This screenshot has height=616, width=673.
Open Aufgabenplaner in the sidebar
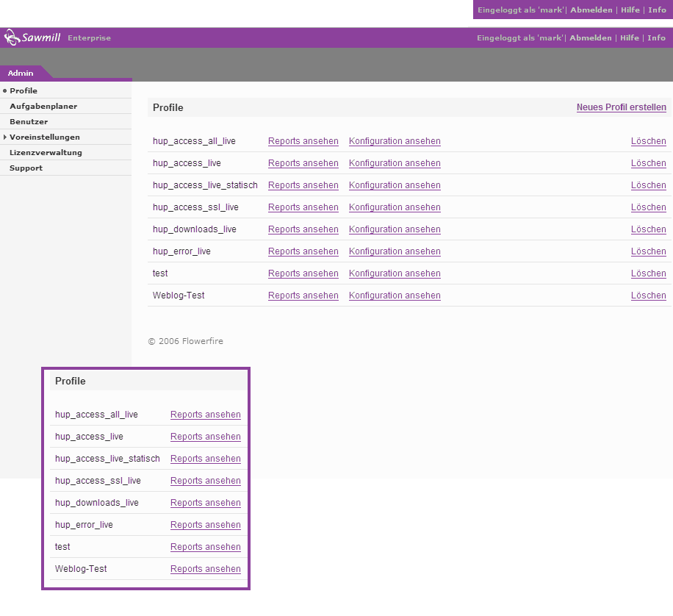[43, 107]
